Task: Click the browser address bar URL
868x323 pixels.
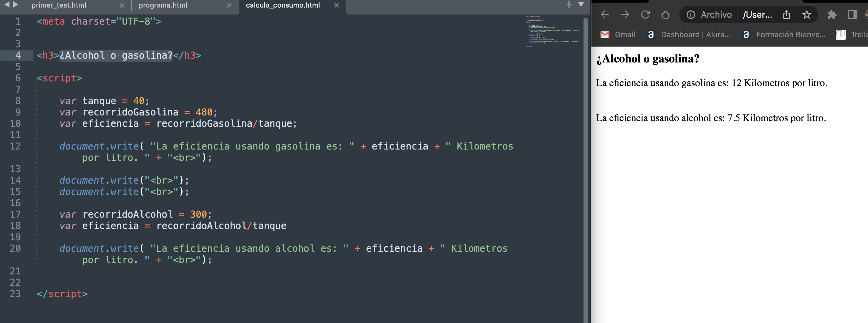Action: (757, 15)
